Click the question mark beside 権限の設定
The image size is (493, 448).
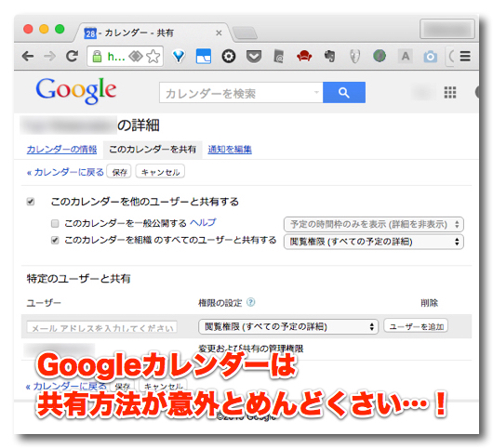point(250,302)
